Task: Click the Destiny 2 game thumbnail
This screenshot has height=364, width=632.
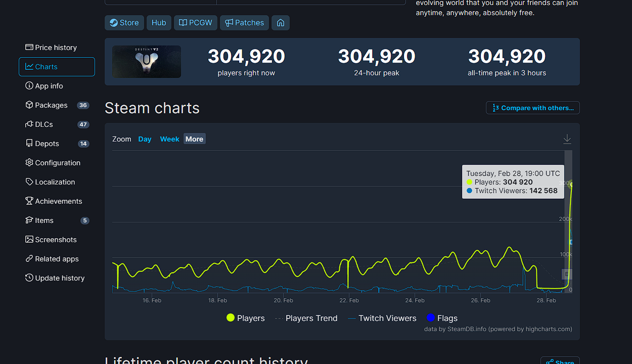Action: pos(147,62)
